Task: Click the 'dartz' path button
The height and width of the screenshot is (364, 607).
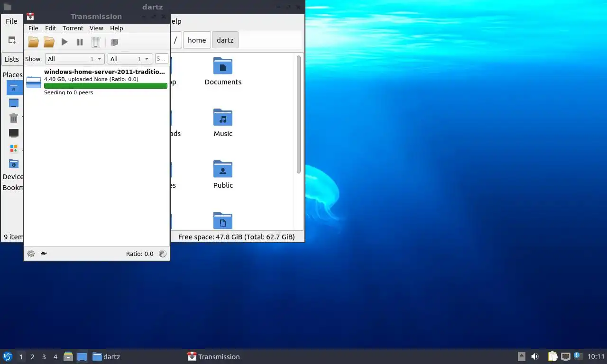Action: tap(225, 40)
